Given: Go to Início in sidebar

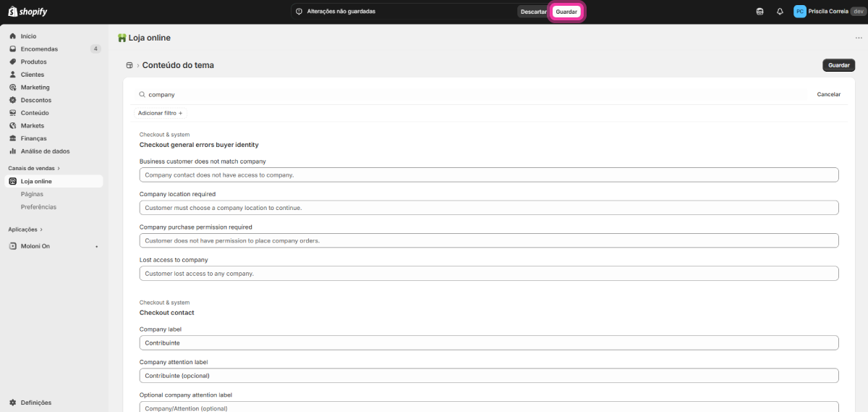Looking at the screenshot, I should [x=29, y=36].
